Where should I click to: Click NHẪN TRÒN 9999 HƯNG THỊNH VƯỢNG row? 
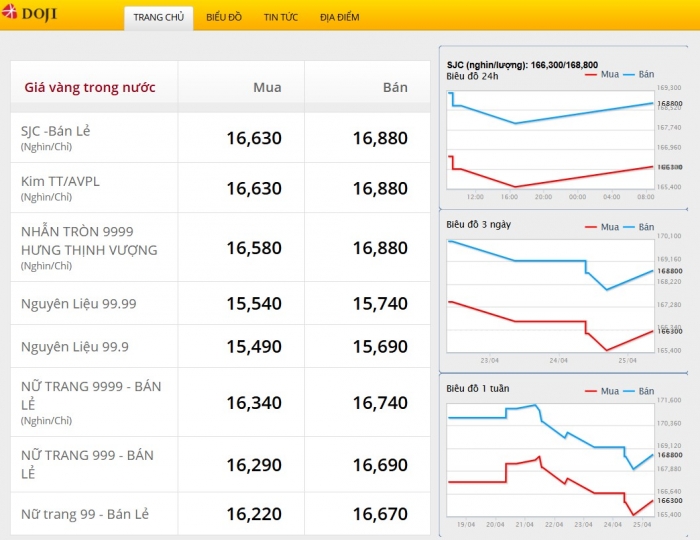[x=220, y=248]
